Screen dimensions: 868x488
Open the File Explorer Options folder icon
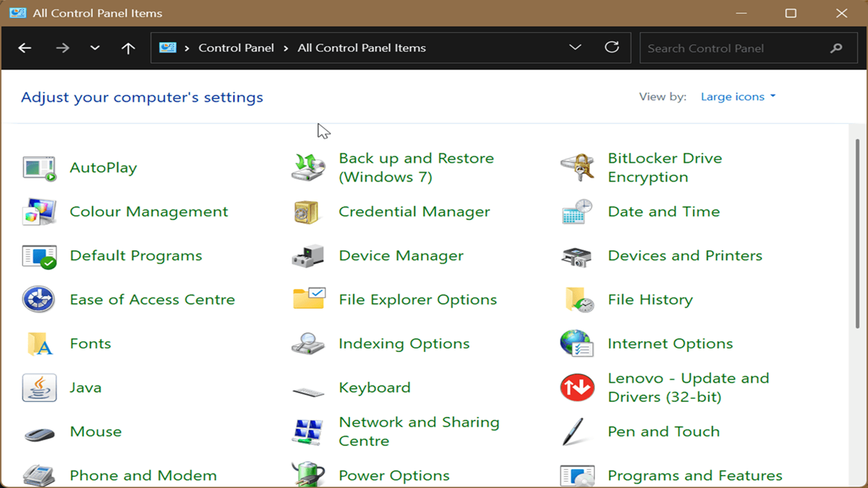(x=309, y=299)
